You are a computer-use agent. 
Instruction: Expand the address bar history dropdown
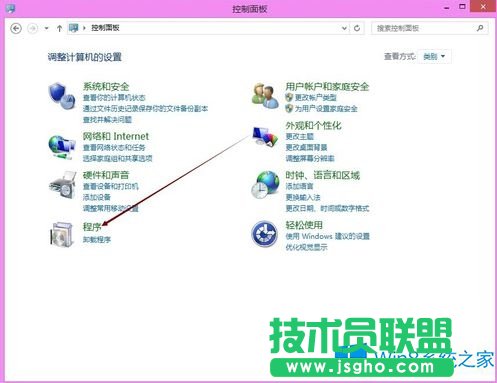[344, 28]
